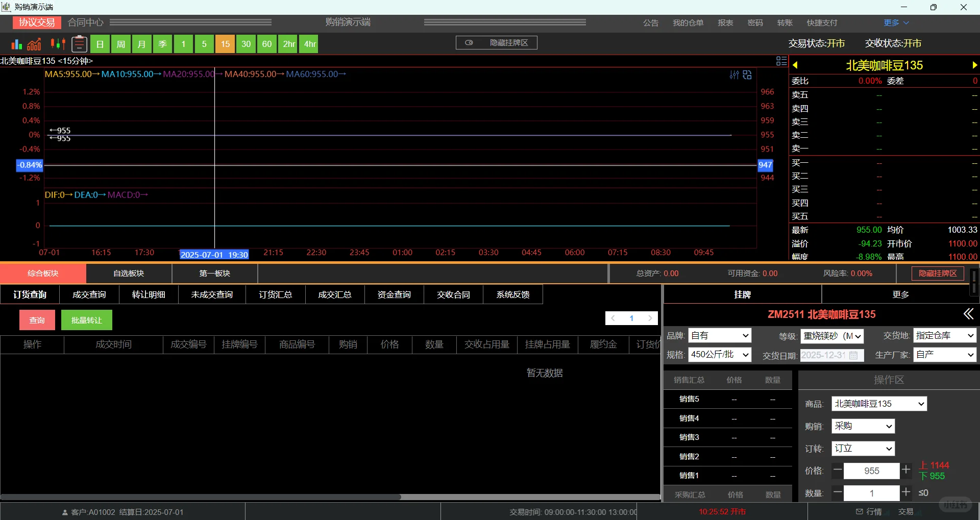Open the 更多 dropdown in top bar
Viewport: 980px width, 520px height.
[x=896, y=23]
